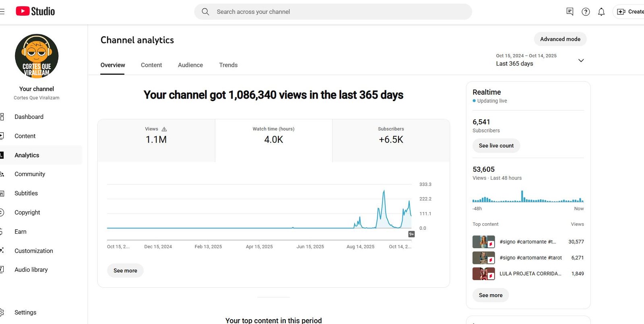Switch to the Content tab
Image resolution: width=644 pixels, height=324 pixels.
coord(151,65)
